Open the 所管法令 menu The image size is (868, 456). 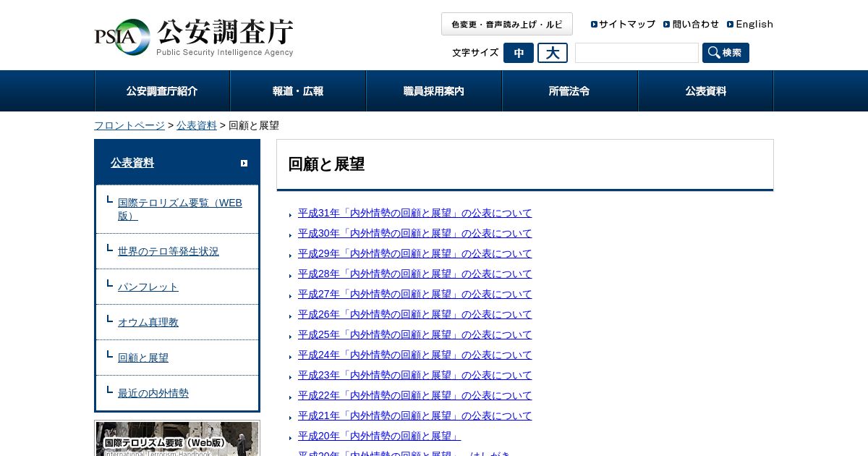click(570, 91)
